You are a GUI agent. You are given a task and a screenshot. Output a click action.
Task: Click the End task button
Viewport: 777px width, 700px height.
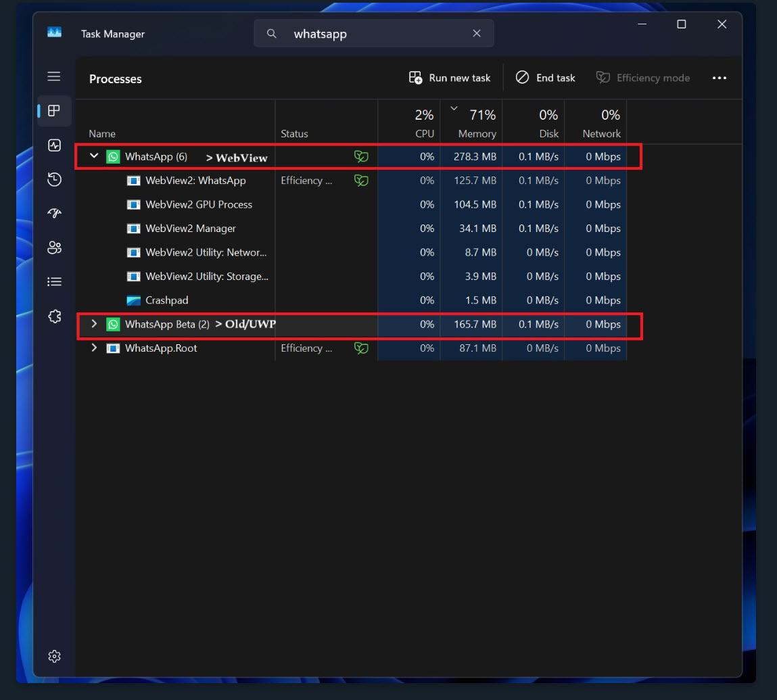pyautogui.click(x=545, y=78)
